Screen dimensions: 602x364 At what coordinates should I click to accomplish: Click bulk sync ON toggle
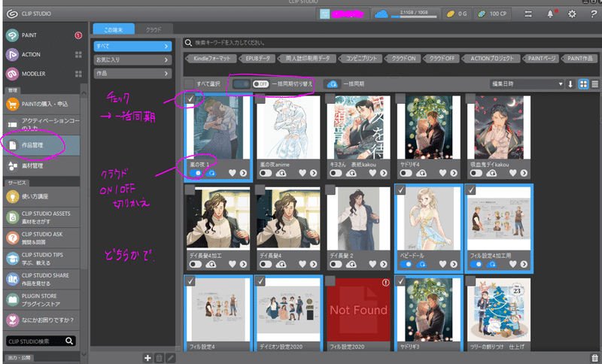tap(242, 84)
